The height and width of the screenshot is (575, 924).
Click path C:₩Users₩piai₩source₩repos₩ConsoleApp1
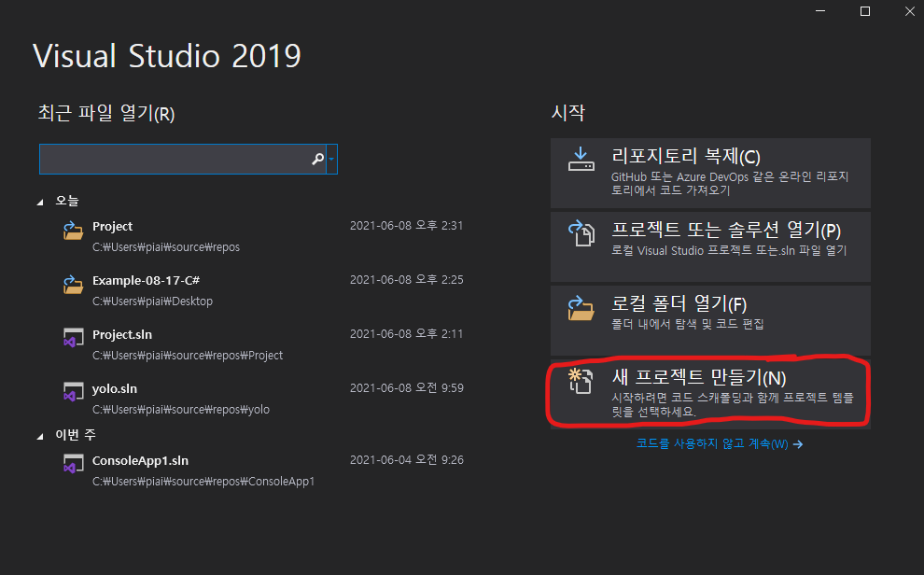pos(203,482)
